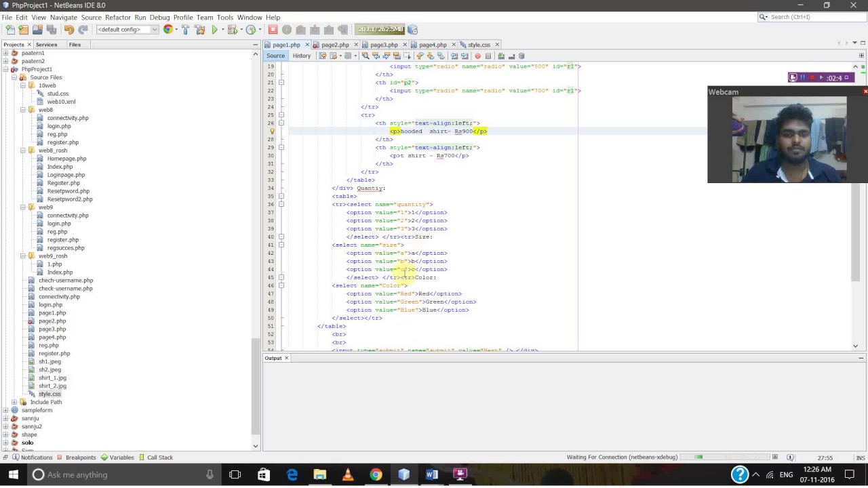Stop the debugger session with red square
The height and width of the screenshot is (488, 868).
coord(273,30)
